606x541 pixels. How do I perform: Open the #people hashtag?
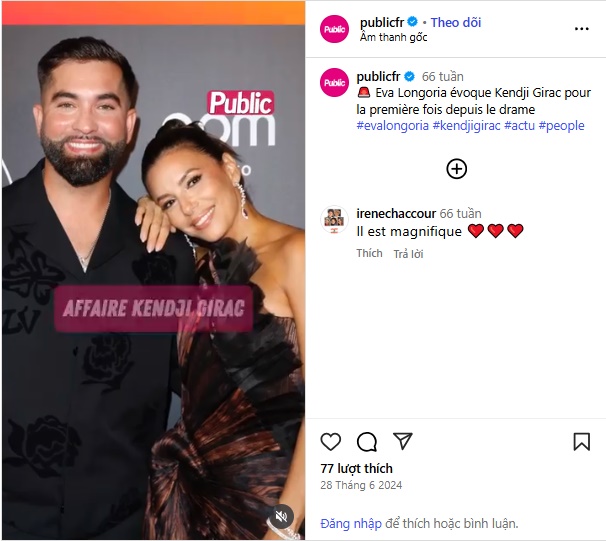click(562, 126)
